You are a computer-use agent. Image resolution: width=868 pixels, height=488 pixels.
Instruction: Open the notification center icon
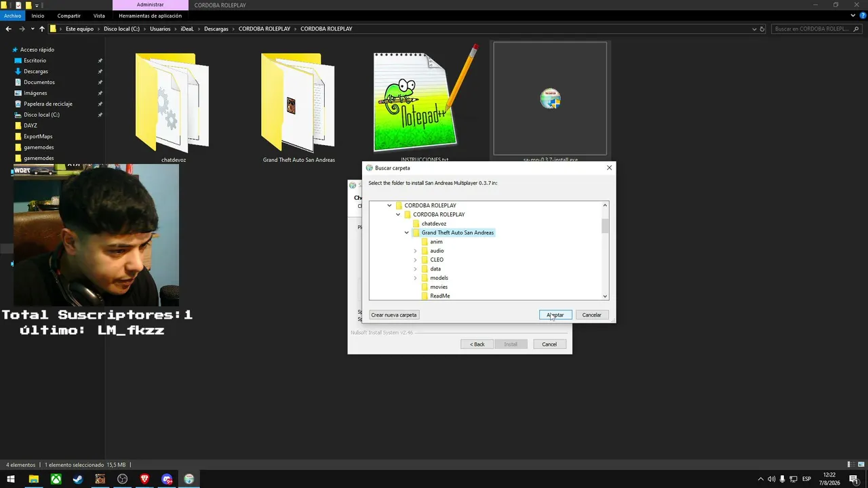tap(854, 479)
